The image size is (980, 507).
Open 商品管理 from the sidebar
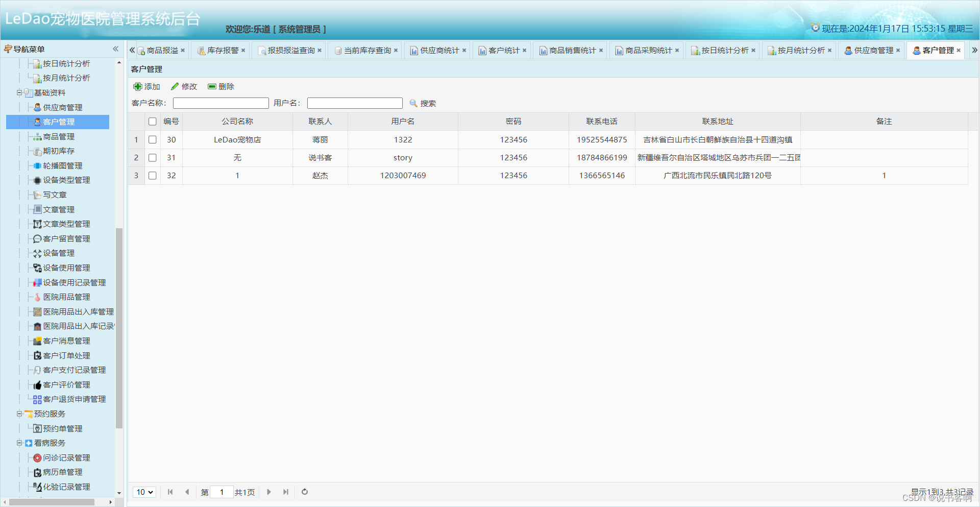pyautogui.click(x=59, y=136)
